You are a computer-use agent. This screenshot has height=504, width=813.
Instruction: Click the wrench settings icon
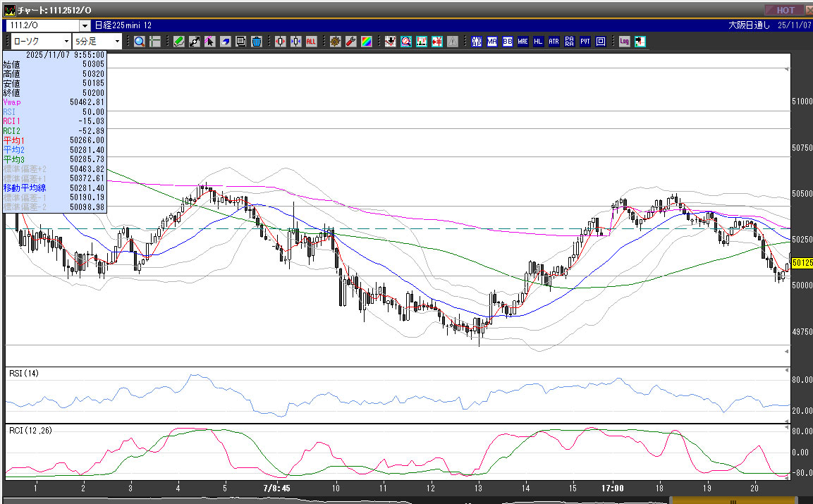[x=350, y=42]
